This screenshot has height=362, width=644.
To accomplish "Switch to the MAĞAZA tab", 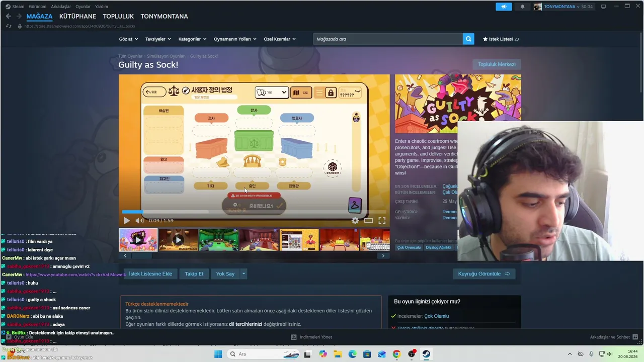I will coord(39,17).
